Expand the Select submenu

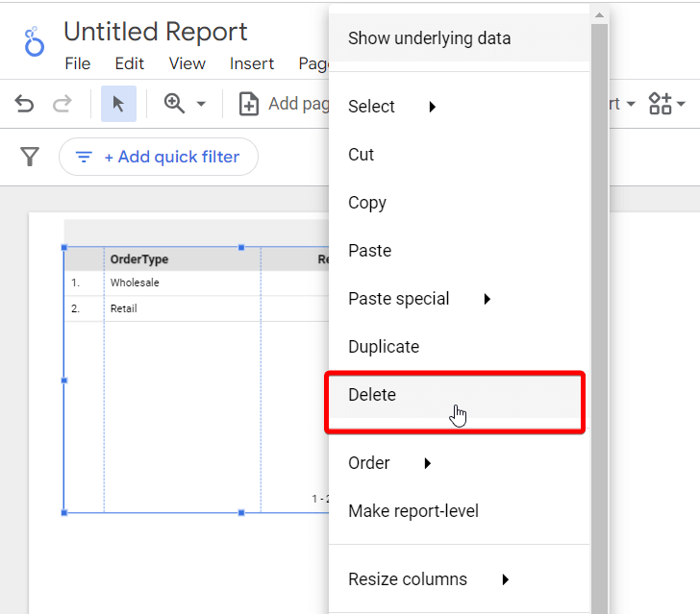pyautogui.click(x=460, y=107)
